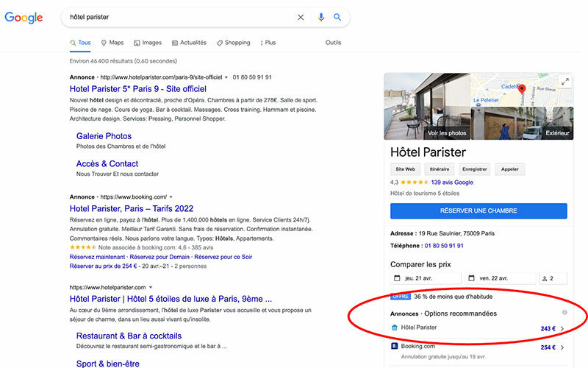
Task: Clear the search box with the X icon
Action: tap(301, 17)
